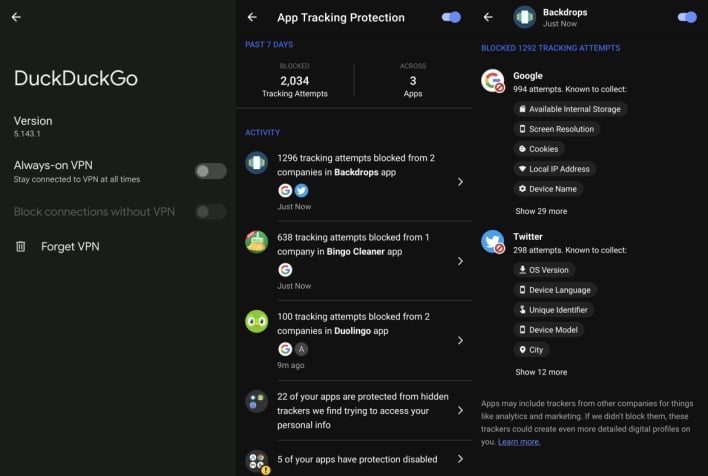Tap the Google logo in blocked trackers
The height and width of the screenshot is (476, 708).
coord(492,81)
